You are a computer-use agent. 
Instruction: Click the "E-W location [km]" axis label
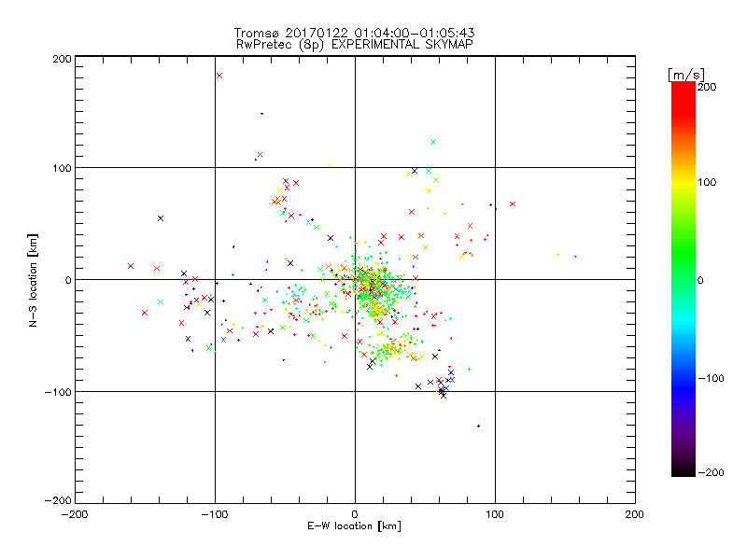point(354,526)
